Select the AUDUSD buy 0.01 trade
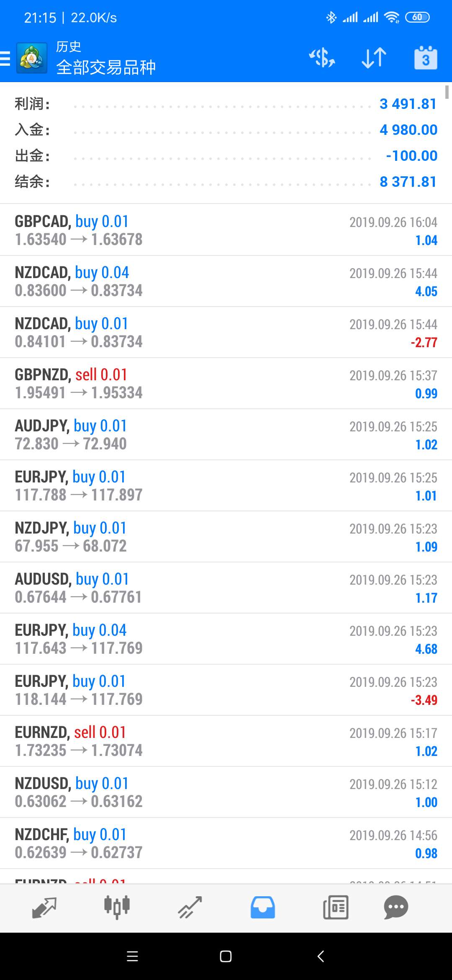Viewport: 452px width, 980px height. click(226, 588)
